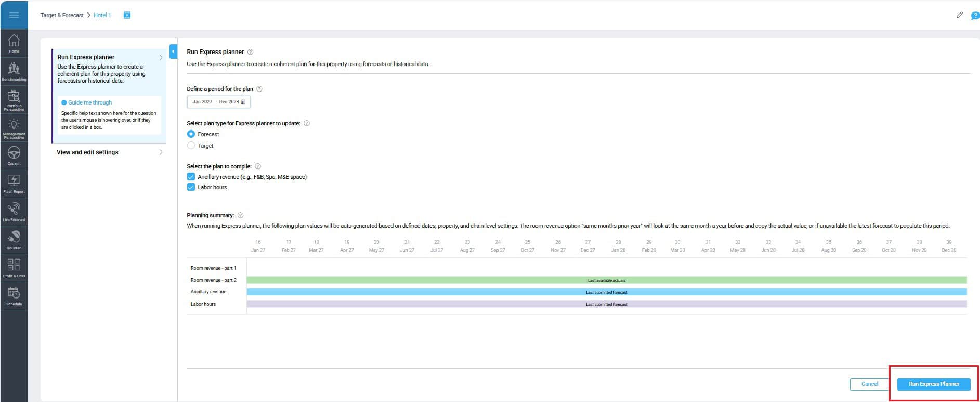Open Benchmarking in the sidebar

[14, 71]
